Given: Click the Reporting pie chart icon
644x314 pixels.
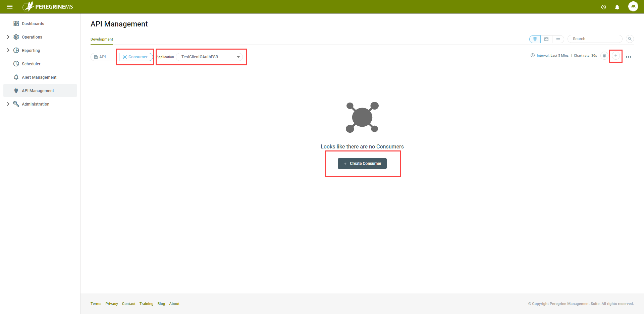Looking at the screenshot, I should pos(16,50).
